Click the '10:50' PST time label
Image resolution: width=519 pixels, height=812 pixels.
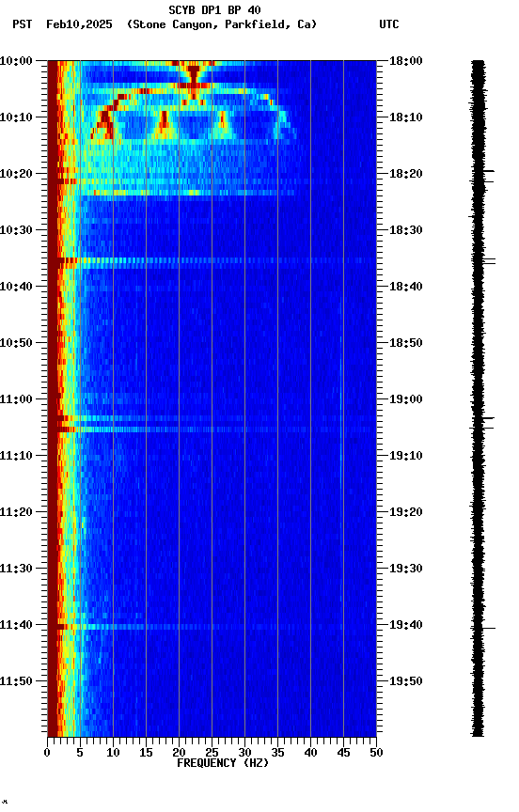coord(16,343)
